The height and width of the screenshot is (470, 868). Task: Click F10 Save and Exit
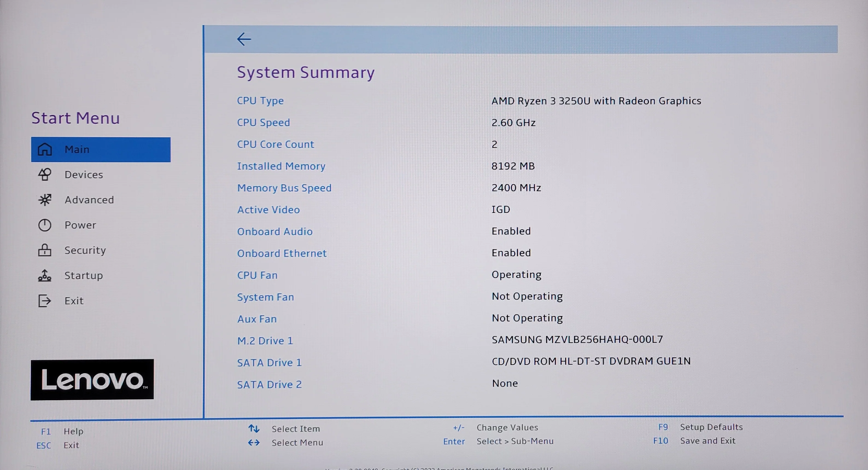[x=694, y=441]
